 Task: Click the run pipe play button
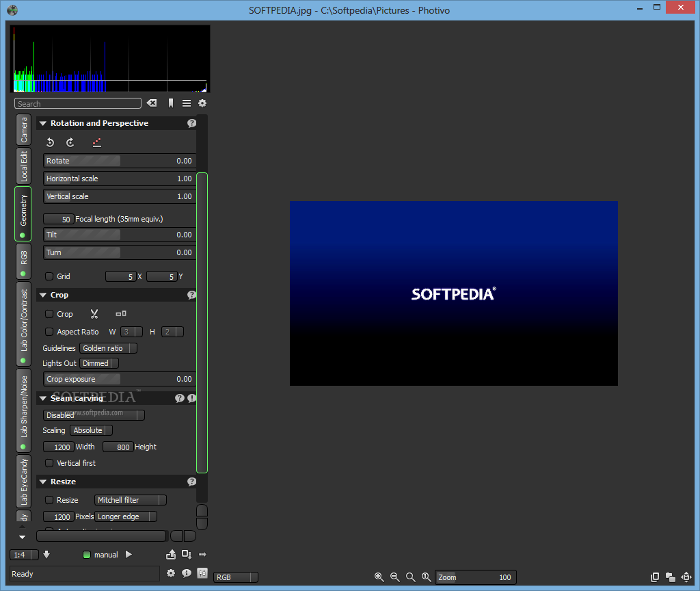click(129, 554)
